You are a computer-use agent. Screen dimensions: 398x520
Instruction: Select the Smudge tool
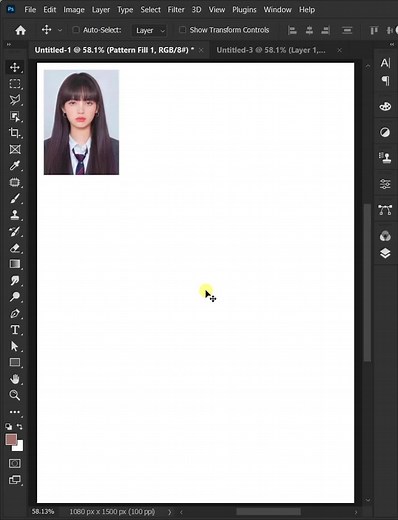tap(15, 280)
